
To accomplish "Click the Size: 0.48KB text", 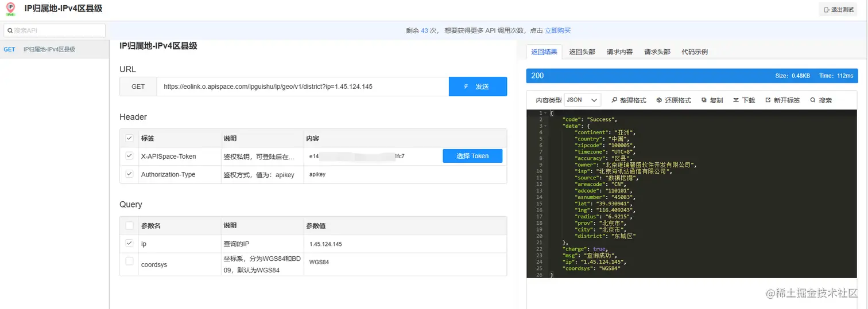I will pos(793,76).
